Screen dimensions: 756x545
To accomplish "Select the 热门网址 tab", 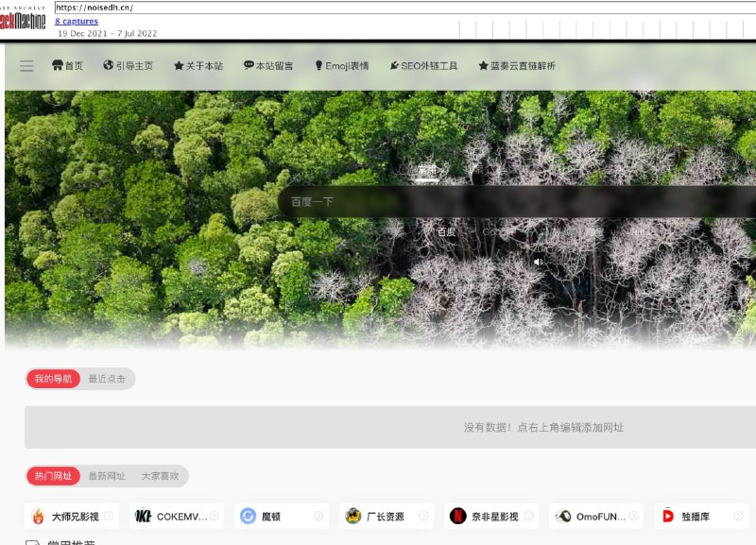I will tap(53, 476).
